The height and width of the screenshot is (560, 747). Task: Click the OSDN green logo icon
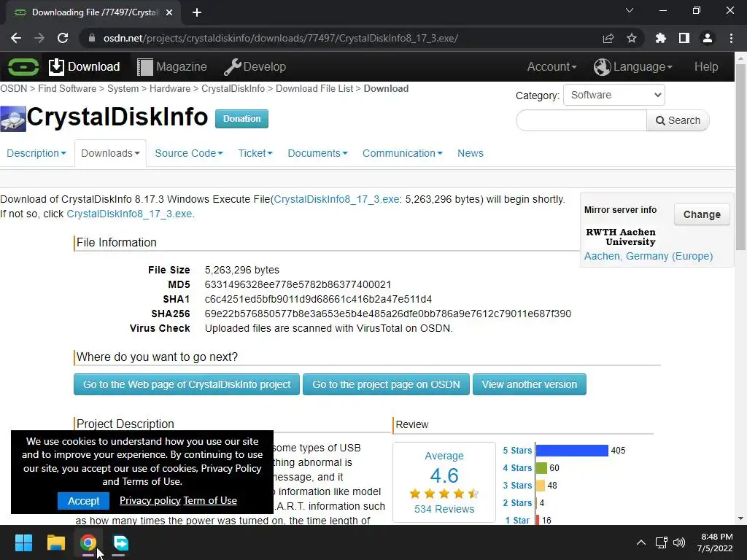pos(23,66)
